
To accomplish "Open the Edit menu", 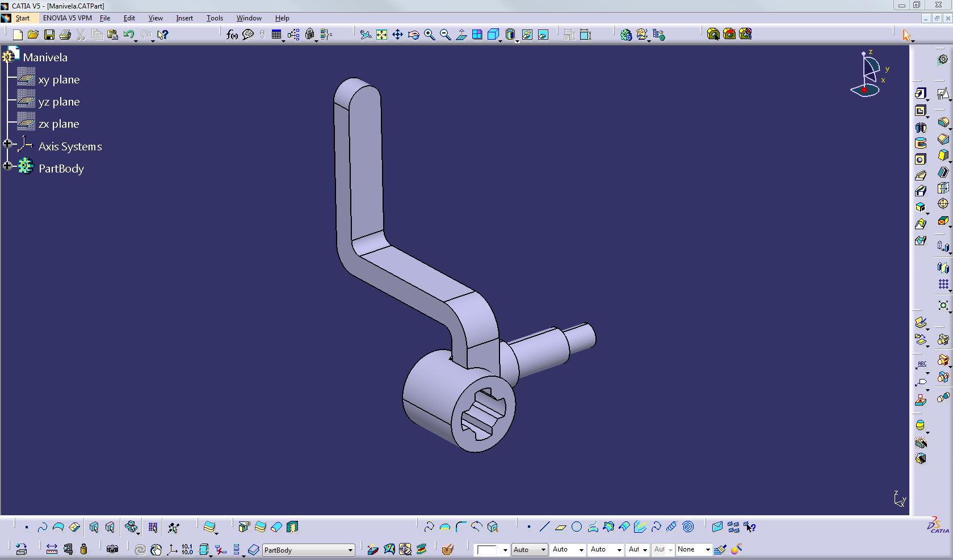I will 129,18.
